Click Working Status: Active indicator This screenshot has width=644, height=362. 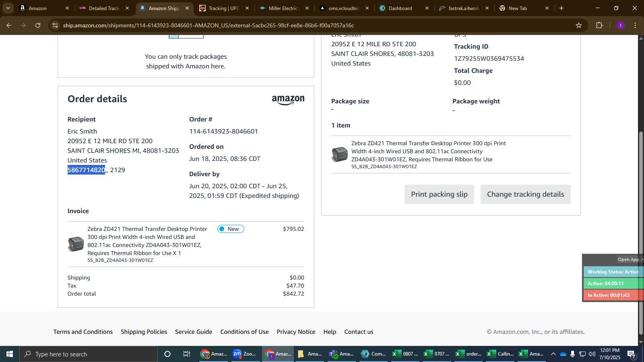point(613,272)
